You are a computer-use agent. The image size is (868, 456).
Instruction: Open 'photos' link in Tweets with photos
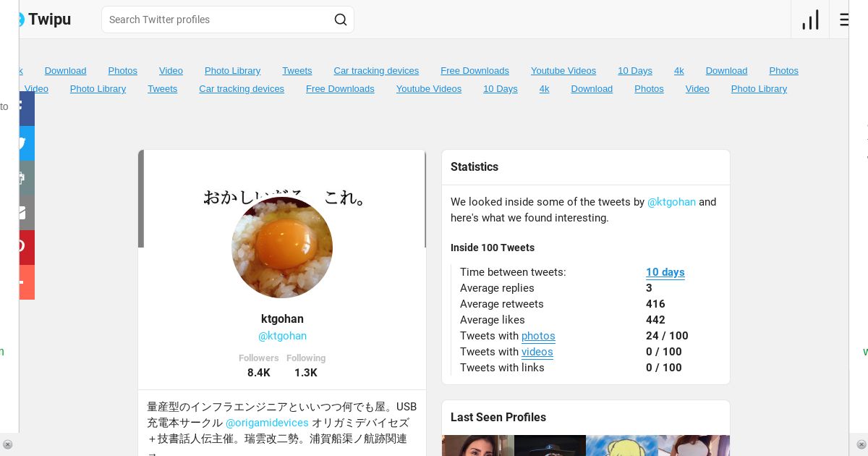pyautogui.click(x=538, y=336)
